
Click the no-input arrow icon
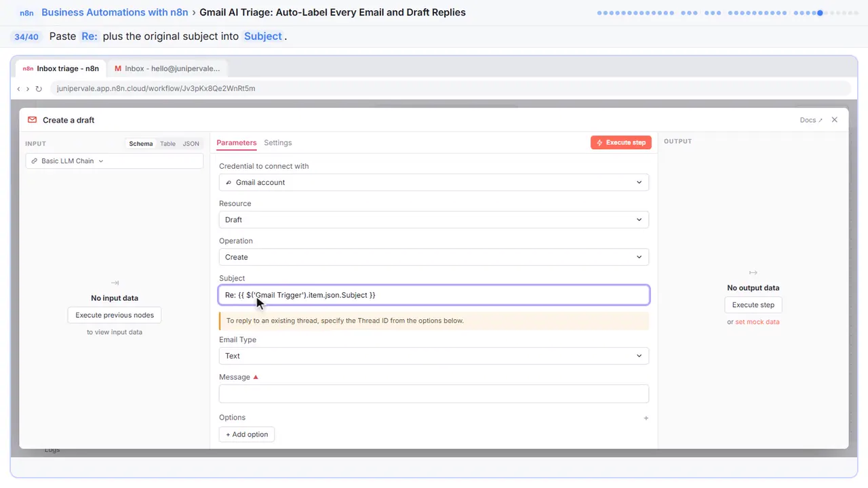115,283
